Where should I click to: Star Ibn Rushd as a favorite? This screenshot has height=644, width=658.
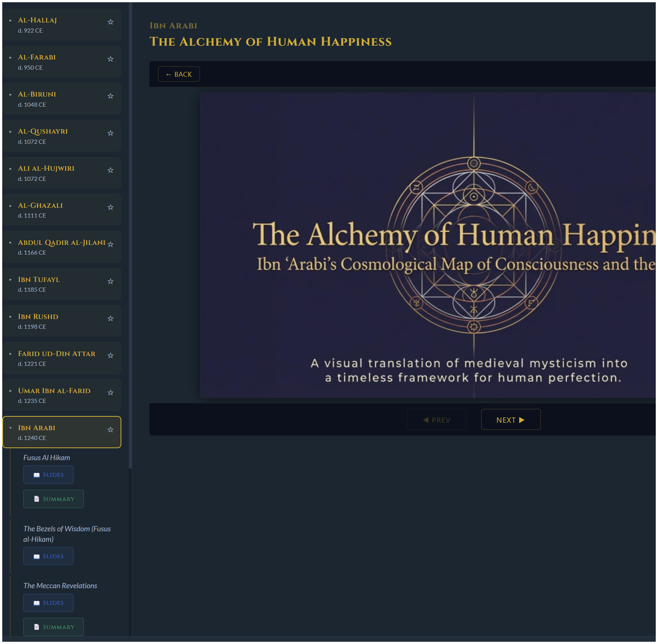[110, 319]
